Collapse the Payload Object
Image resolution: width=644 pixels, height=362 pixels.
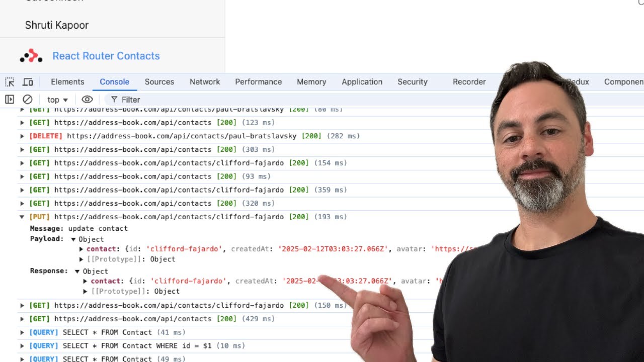tap(73, 239)
